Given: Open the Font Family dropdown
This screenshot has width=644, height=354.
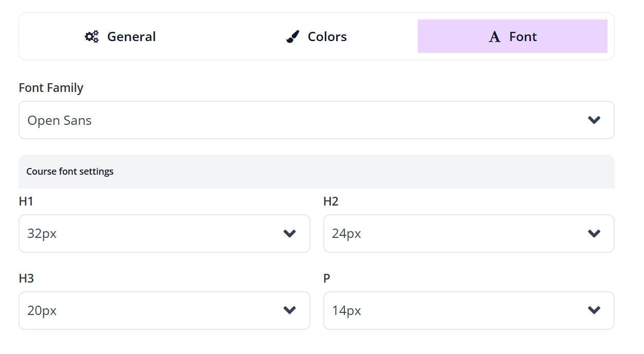Looking at the screenshot, I should 316,120.
